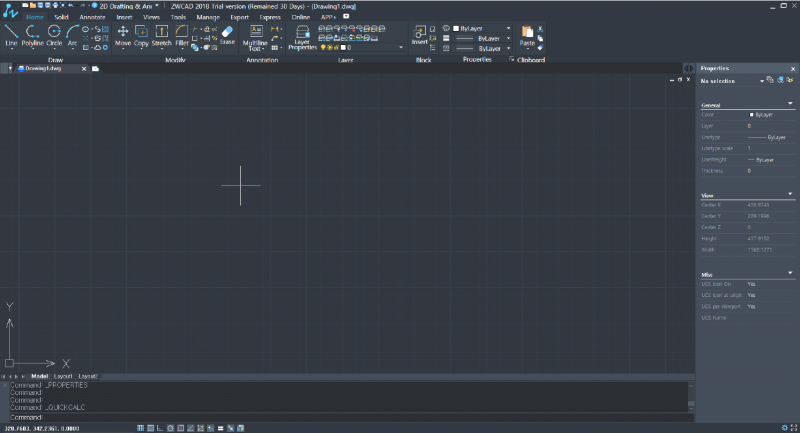
Task: Click the Print icon in quick access toolbar
Action: click(x=55, y=5)
